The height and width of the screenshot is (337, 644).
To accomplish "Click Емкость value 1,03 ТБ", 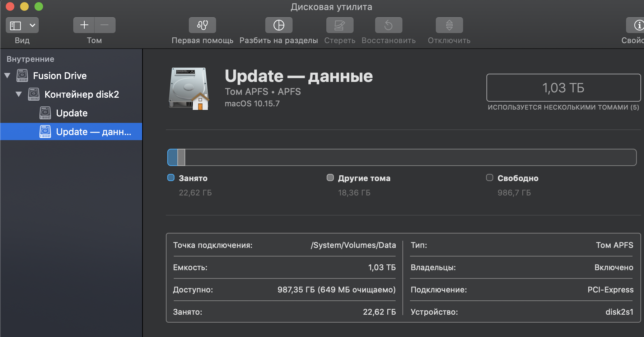I will (x=382, y=268).
